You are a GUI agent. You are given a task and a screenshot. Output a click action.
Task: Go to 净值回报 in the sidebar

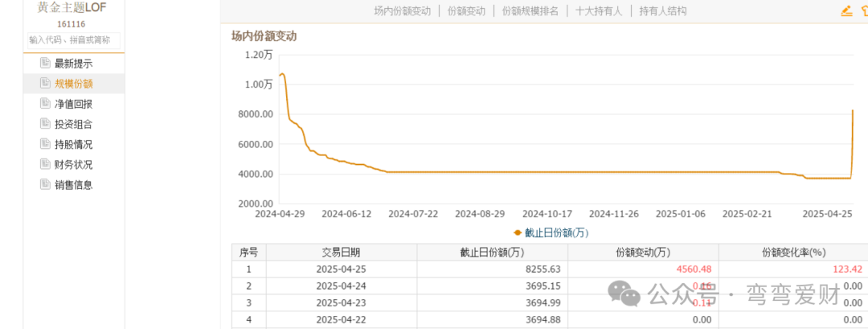(x=74, y=104)
